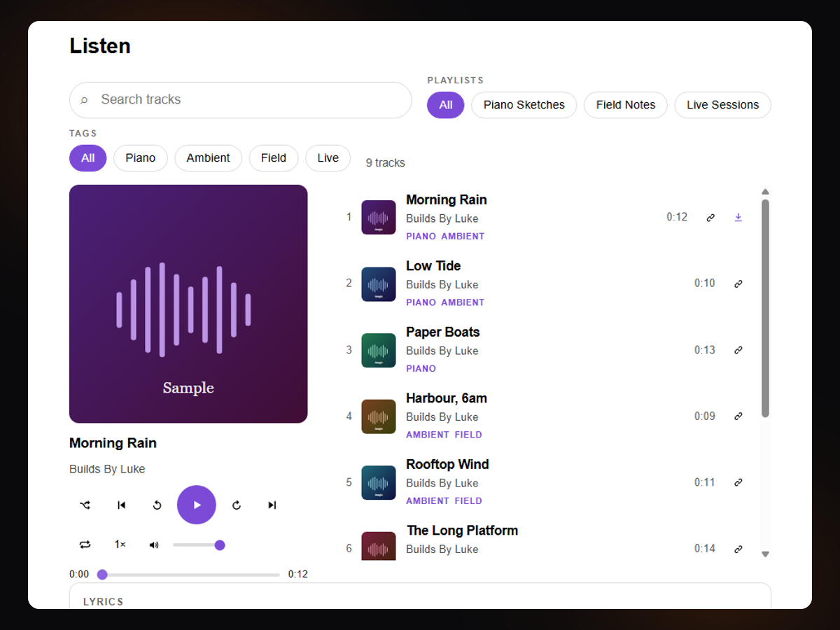Filter tracks by Ambient tag

[208, 158]
